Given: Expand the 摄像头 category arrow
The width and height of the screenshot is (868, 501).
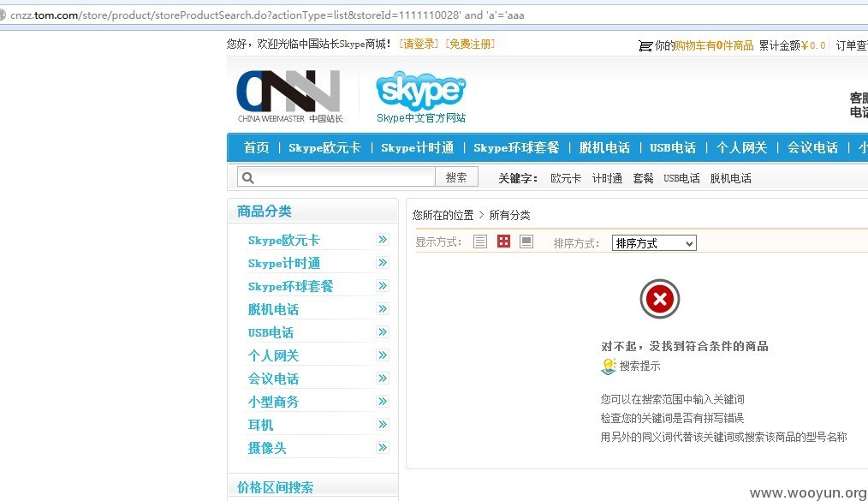Looking at the screenshot, I should [x=383, y=447].
